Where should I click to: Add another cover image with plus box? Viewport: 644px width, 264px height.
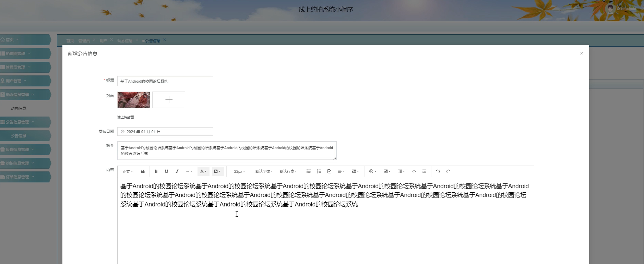coord(169,100)
